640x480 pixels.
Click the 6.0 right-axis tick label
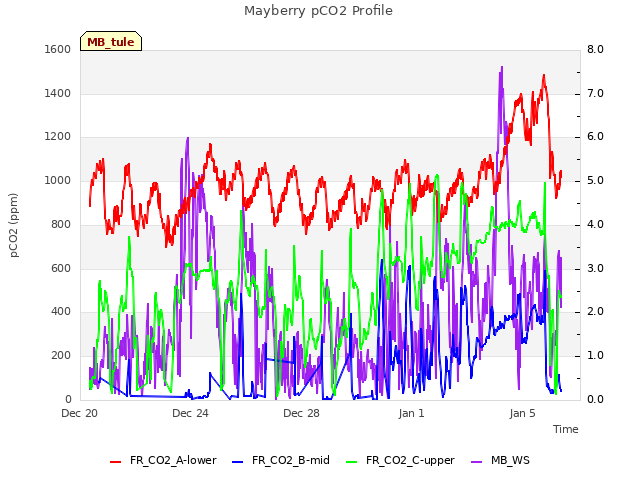[x=595, y=137]
